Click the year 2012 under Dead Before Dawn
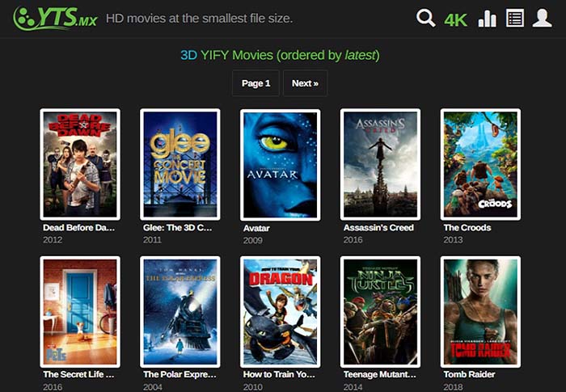Viewport: 566px width, 392px height. pos(53,240)
